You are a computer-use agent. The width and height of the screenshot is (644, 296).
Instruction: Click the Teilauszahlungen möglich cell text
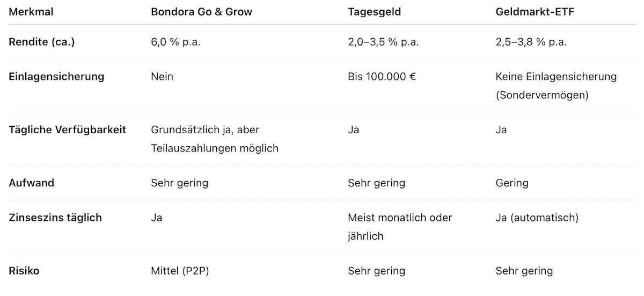[x=215, y=148]
